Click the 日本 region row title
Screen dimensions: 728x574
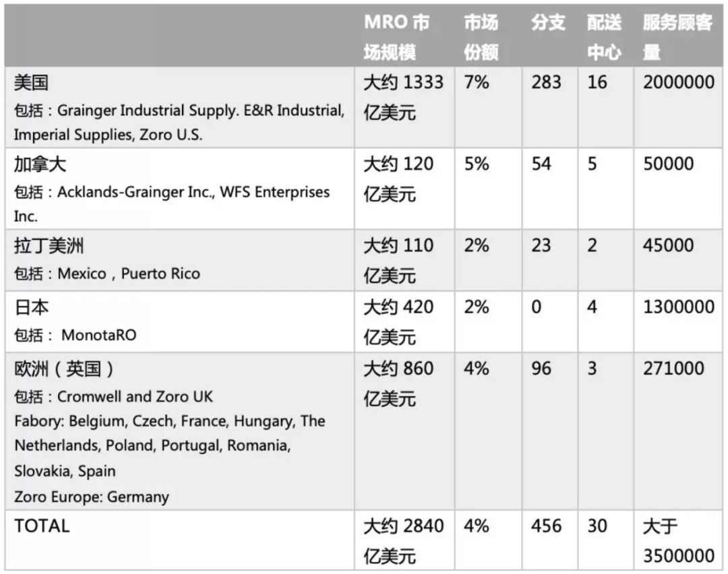tap(31, 307)
